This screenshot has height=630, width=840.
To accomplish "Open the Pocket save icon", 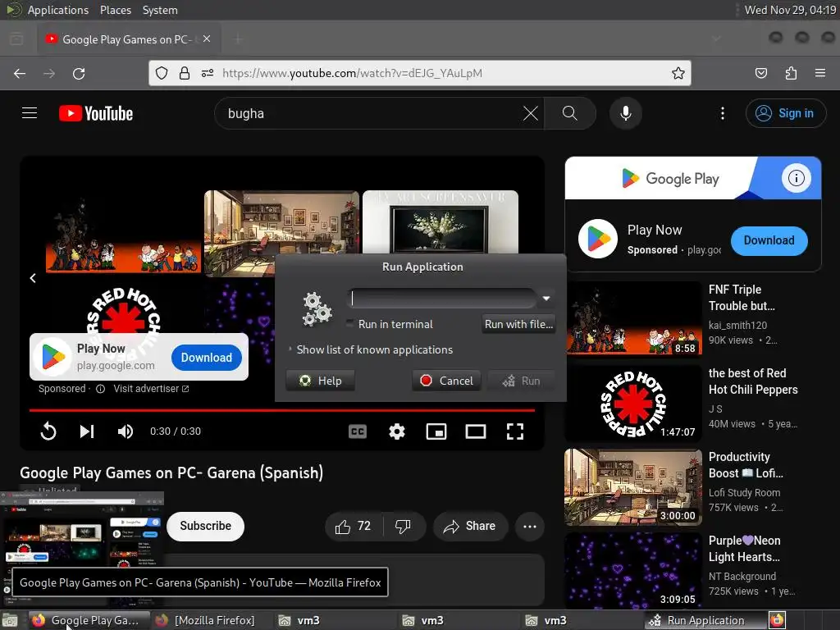I will tap(761, 73).
